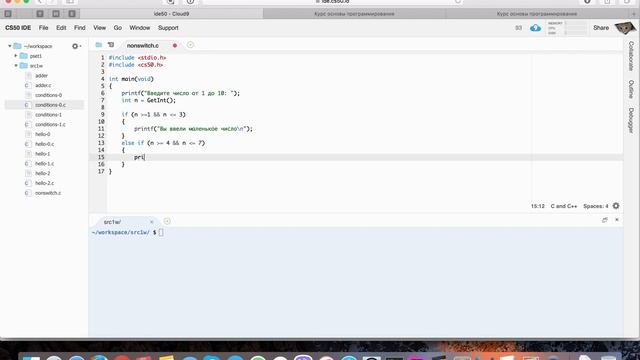The height and width of the screenshot is (360, 640).
Task: Click the red unsaved dot on nonswitch.c tab
Action: point(175,45)
